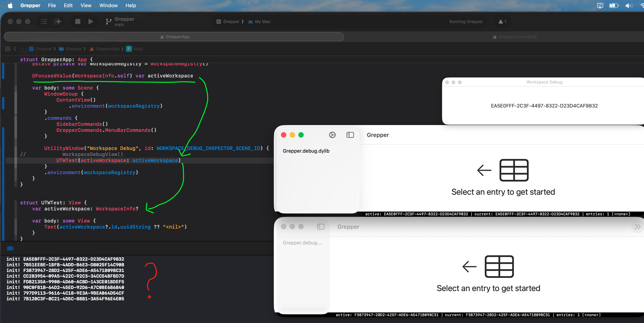Click the Grepper folder breadcrumb

pos(71,49)
